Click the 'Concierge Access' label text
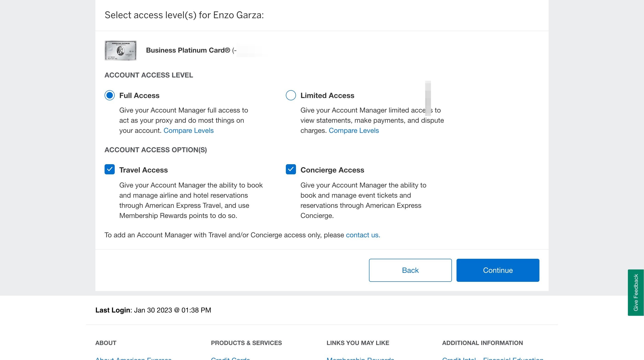Screen dimensions: 644x360 332,170
